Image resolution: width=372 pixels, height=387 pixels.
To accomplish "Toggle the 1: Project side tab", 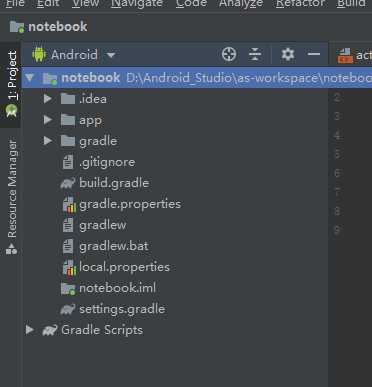I will [11, 85].
